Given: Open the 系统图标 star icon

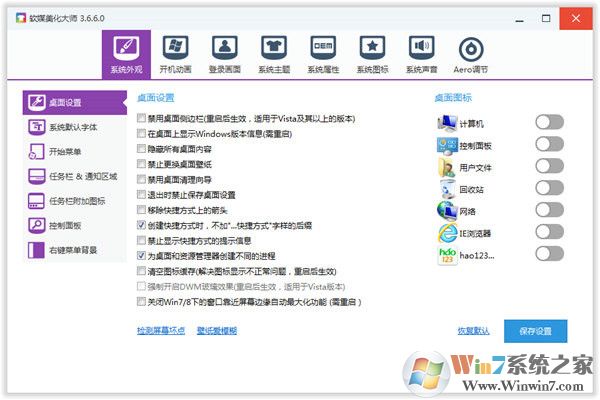Looking at the screenshot, I should 372,48.
